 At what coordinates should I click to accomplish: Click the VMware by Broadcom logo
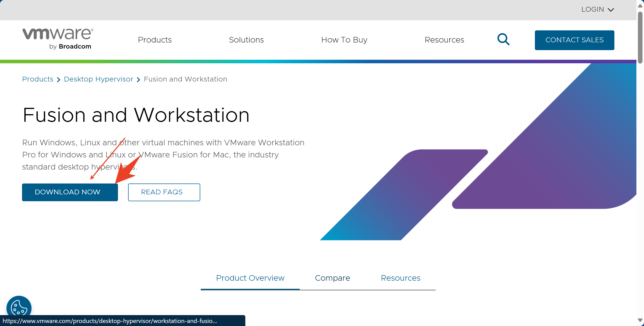(58, 39)
